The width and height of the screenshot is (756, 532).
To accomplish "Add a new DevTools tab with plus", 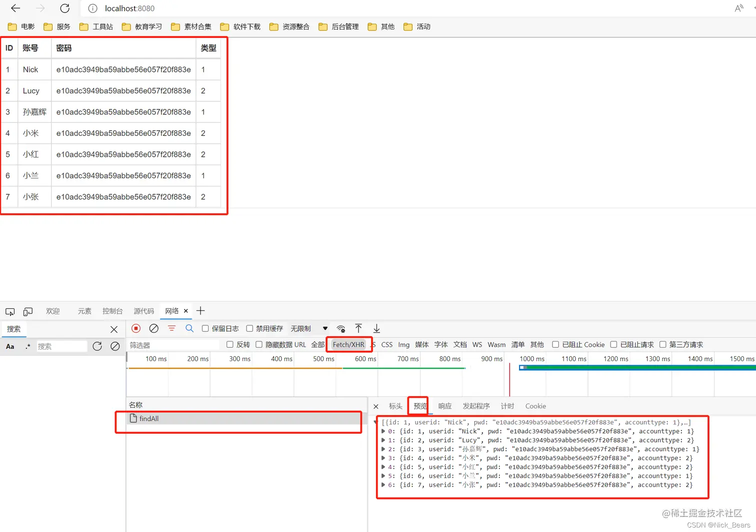I will pyautogui.click(x=200, y=311).
